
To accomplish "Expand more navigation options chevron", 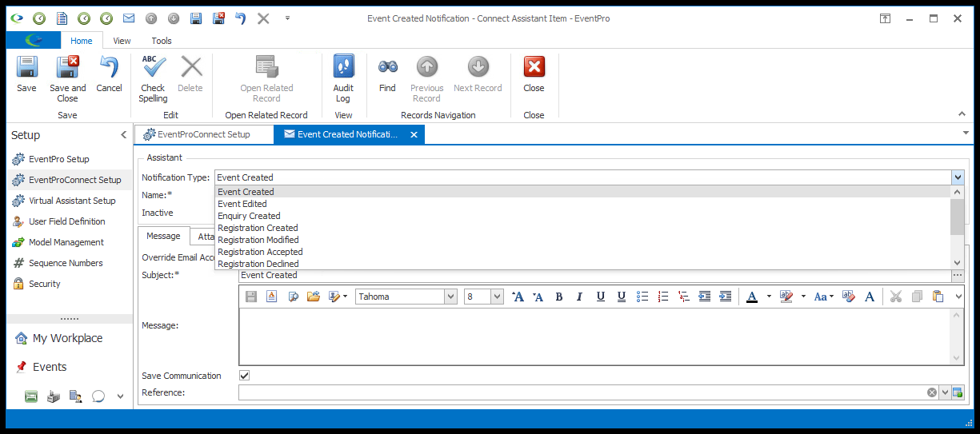I will pyautogui.click(x=121, y=396).
